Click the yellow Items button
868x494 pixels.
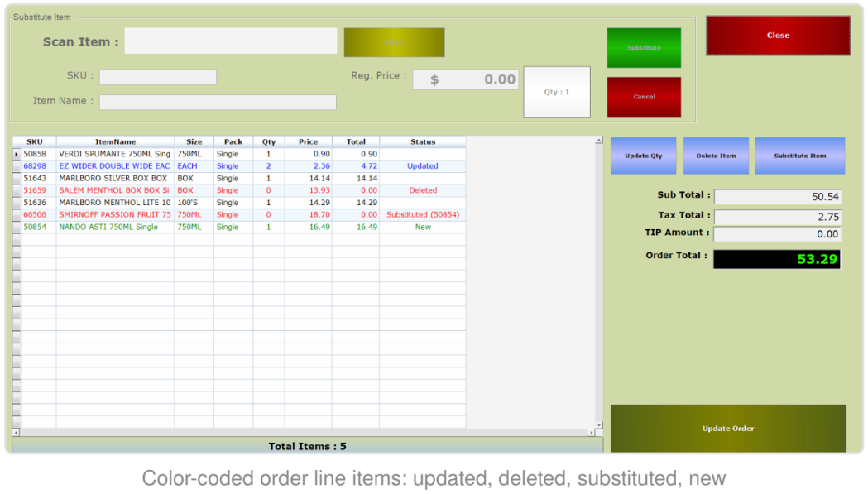tap(394, 43)
